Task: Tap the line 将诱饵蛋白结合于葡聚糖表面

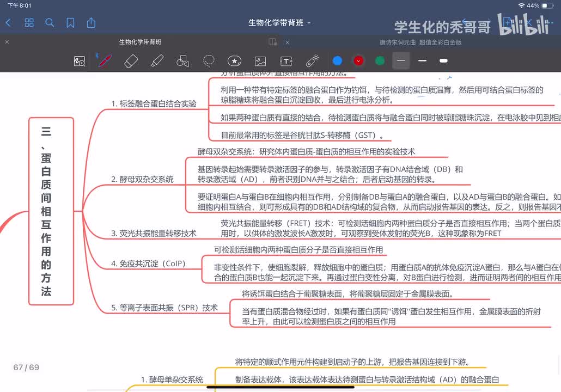Action: pyautogui.click(x=348, y=294)
